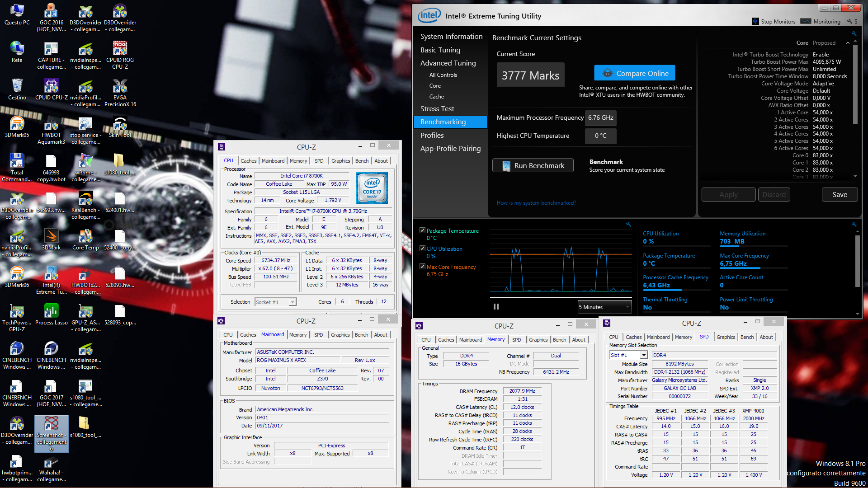
Task: Open the TechPowerUp GPU-Z desktop icon
Action: (x=17, y=318)
